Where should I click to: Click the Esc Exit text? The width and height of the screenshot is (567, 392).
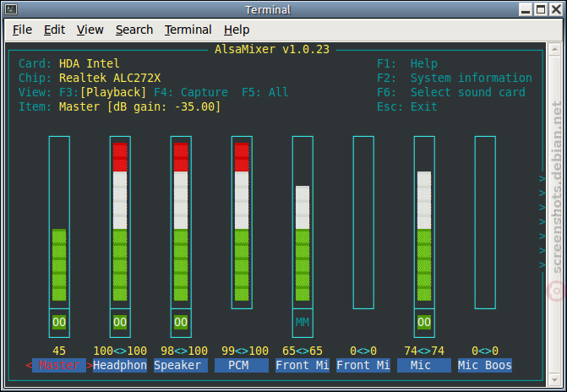click(x=407, y=106)
